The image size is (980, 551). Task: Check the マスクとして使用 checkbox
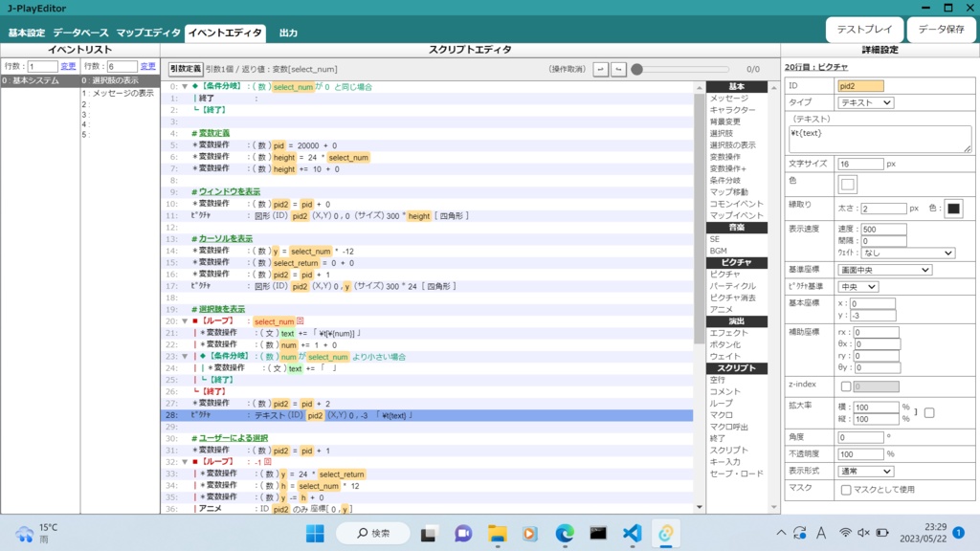coord(847,490)
